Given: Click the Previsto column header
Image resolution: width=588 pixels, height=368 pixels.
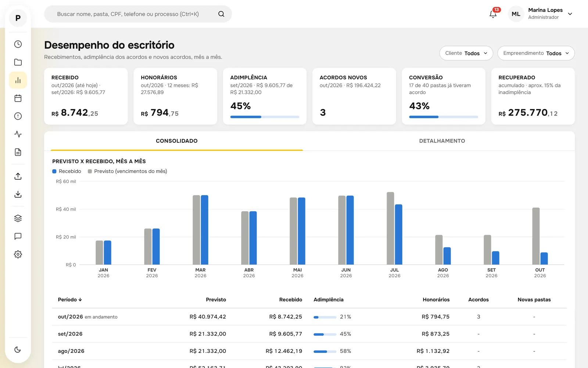Looking at the screenshot, I should pyautogui.click(x=216, y=300).
